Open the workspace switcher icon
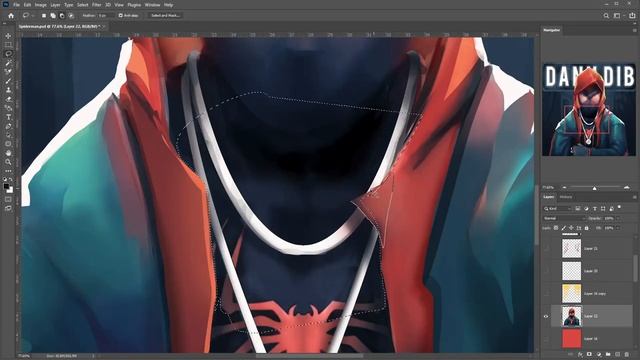 [617, 16]
